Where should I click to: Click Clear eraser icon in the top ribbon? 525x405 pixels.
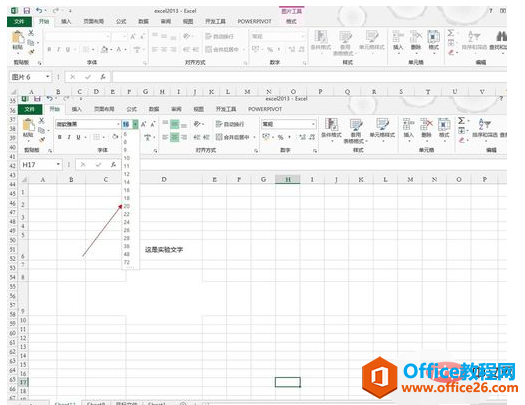click(x=451, y=53)
